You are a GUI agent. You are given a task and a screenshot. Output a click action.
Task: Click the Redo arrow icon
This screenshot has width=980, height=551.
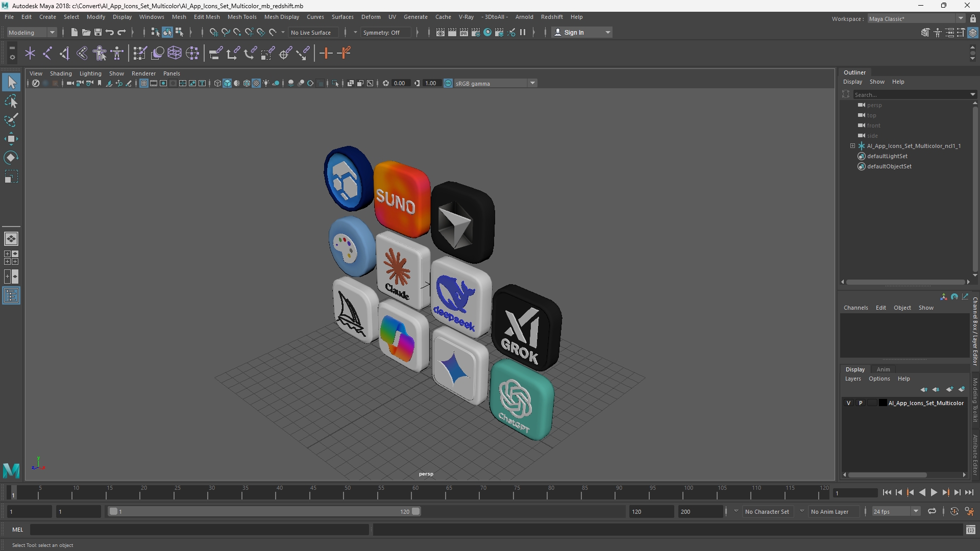(121, 32)
